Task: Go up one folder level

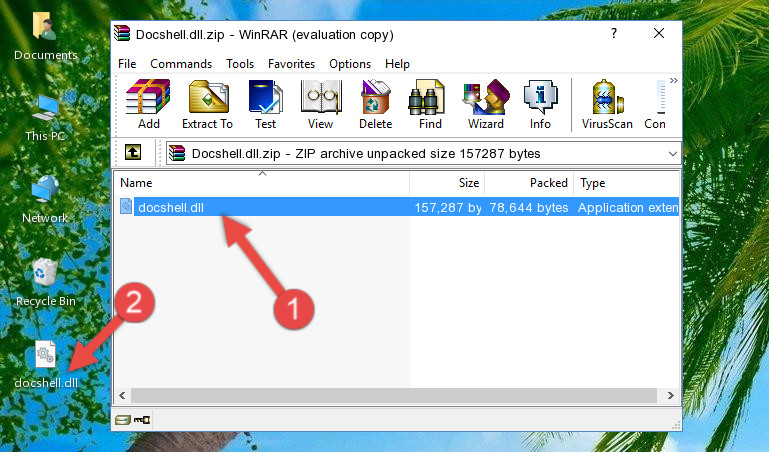Action: (133, 152)
